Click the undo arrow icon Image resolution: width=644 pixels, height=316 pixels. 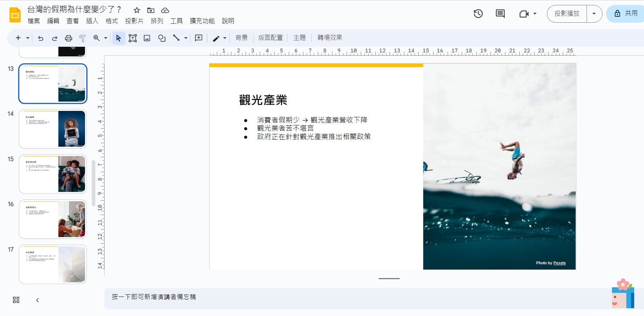[40, 38]
